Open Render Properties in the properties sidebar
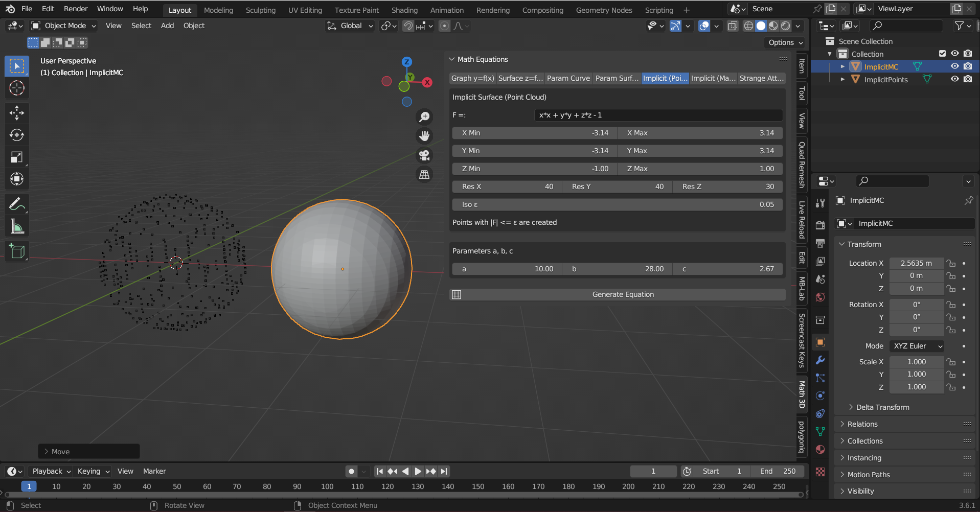The width and height of the screenshot is (980, 512). [820, 225]
